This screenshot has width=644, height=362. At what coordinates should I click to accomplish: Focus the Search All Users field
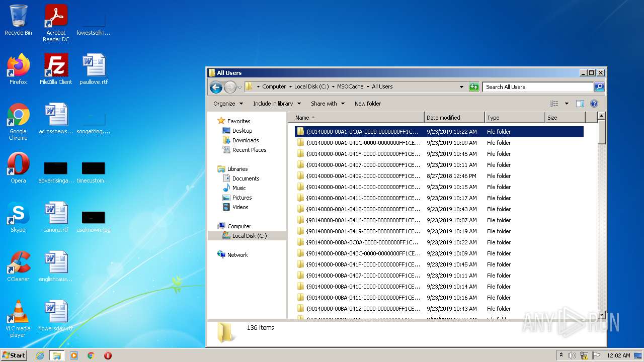538,87
